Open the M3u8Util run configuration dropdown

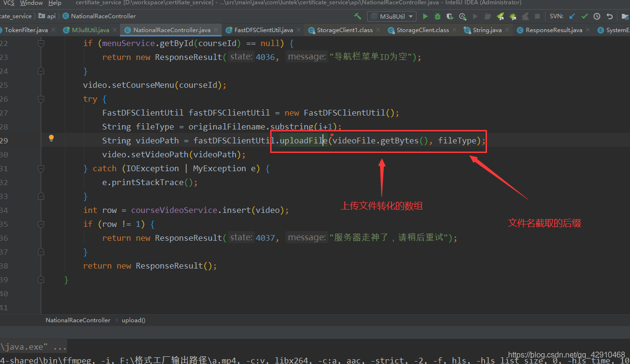(392, 16)
